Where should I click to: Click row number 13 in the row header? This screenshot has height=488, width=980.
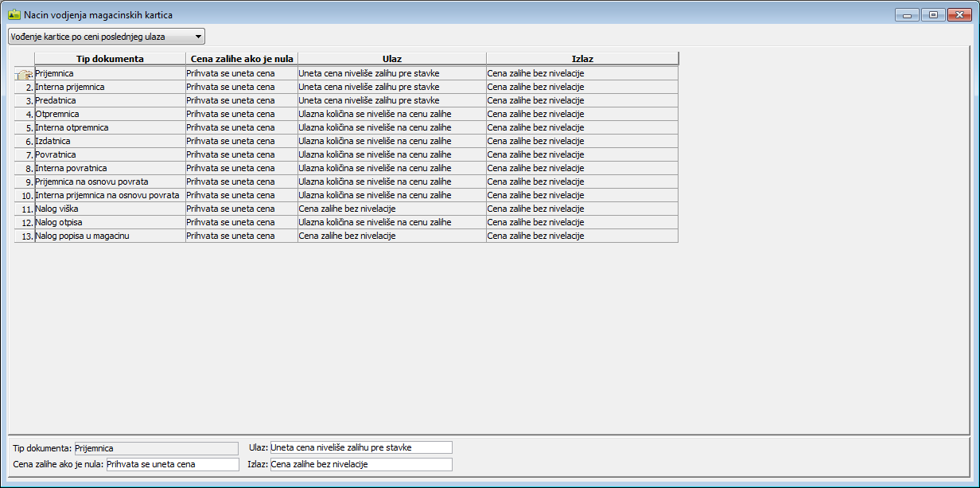coord(25,236)
